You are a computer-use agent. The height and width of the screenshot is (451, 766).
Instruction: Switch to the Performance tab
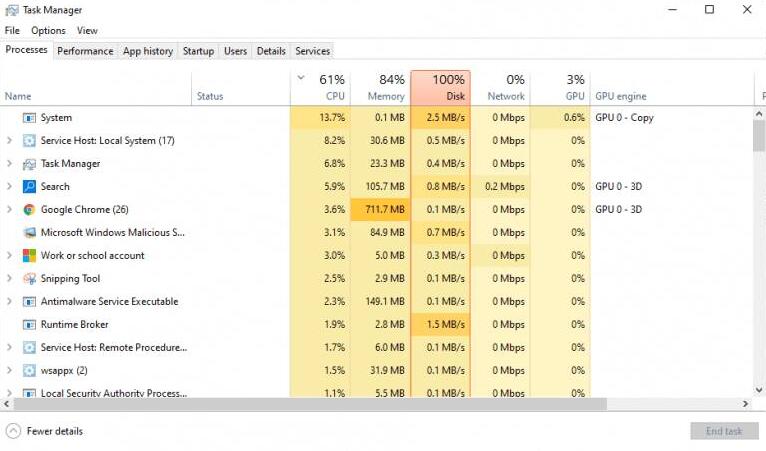click(85, 51)
